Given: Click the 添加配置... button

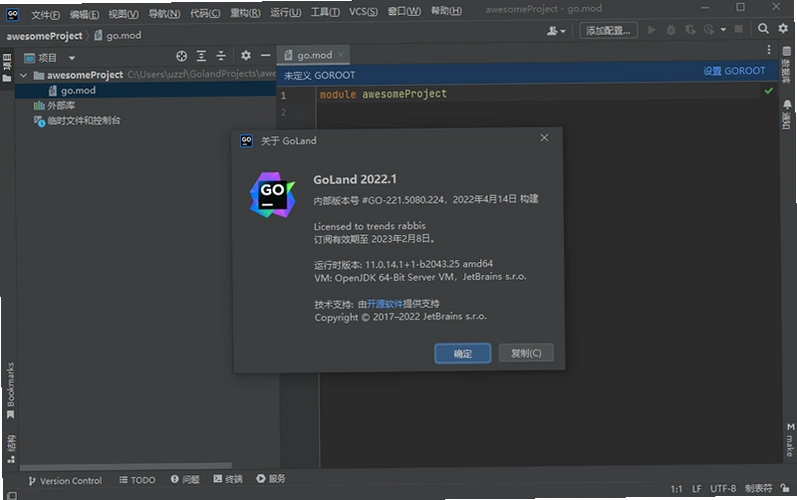Looking at the screenshot, I should tap(608, 31).
